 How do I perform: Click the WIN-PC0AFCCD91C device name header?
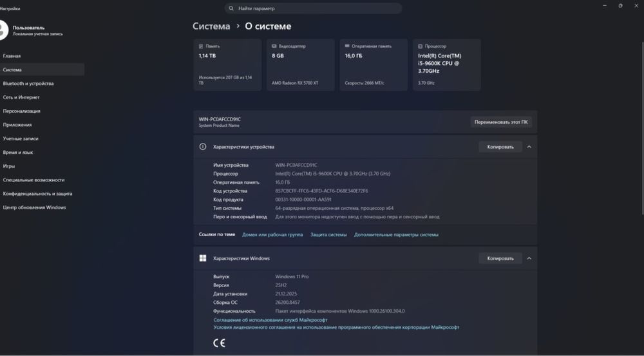(x=220, y=119)
